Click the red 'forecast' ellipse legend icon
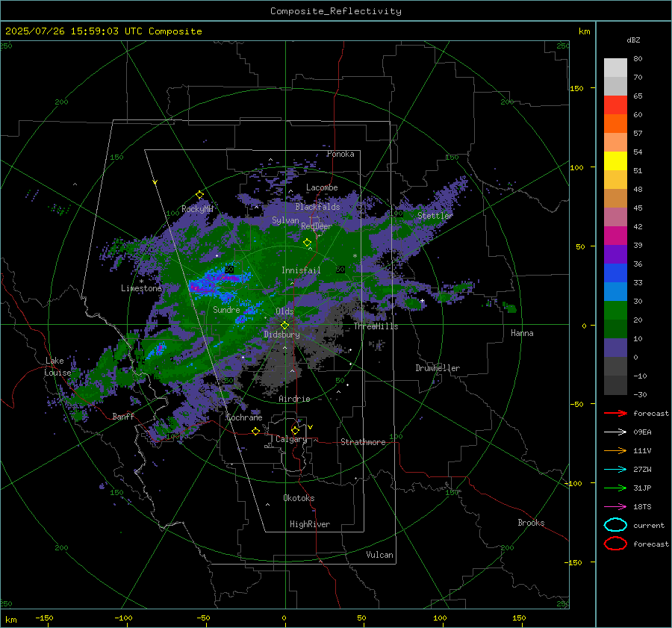Screen dimensions: 672x628 point(615,544)
